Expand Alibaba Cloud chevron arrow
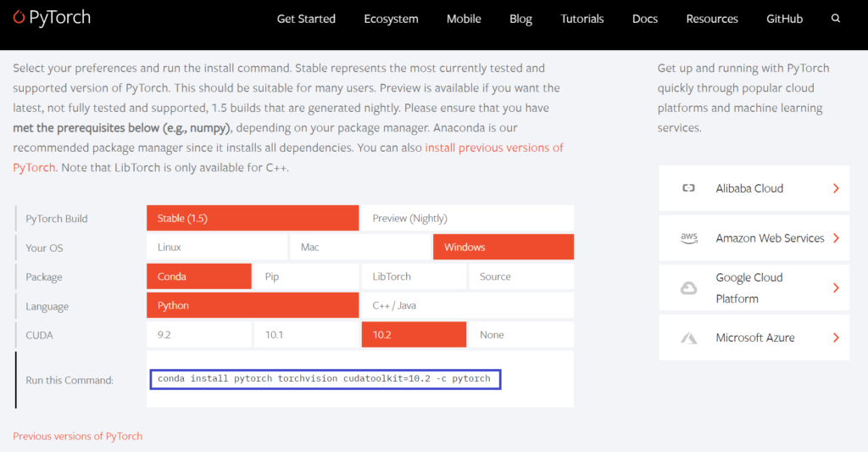Screen dimensions: 868x452 point(836,188)
